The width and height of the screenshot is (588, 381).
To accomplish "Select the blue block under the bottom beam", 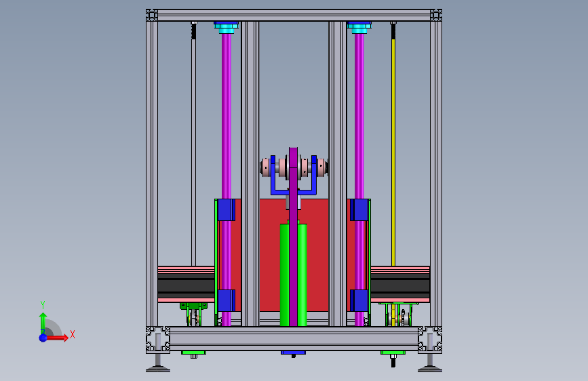I will click(293, 353).
